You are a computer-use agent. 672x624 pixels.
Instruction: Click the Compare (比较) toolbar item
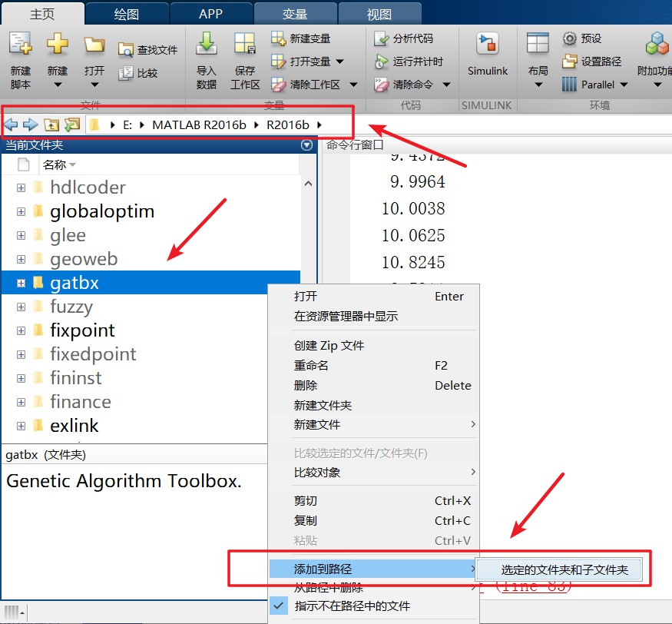pos(138,73)
